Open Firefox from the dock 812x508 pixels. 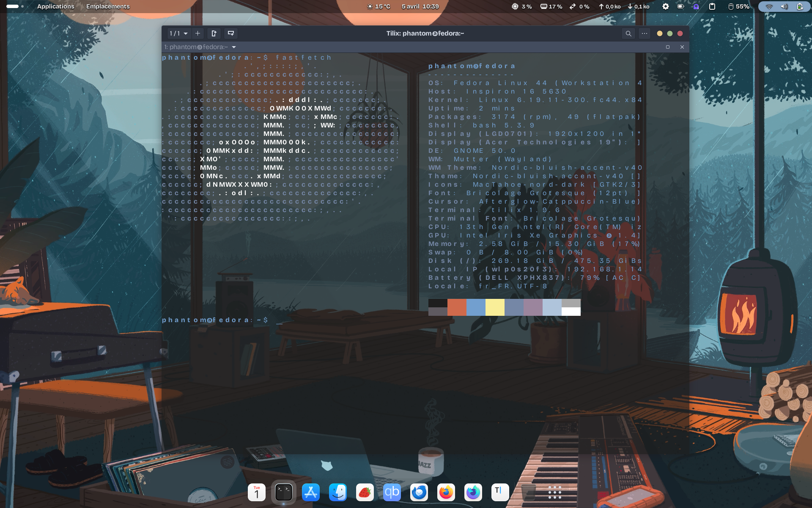(446, 492)
